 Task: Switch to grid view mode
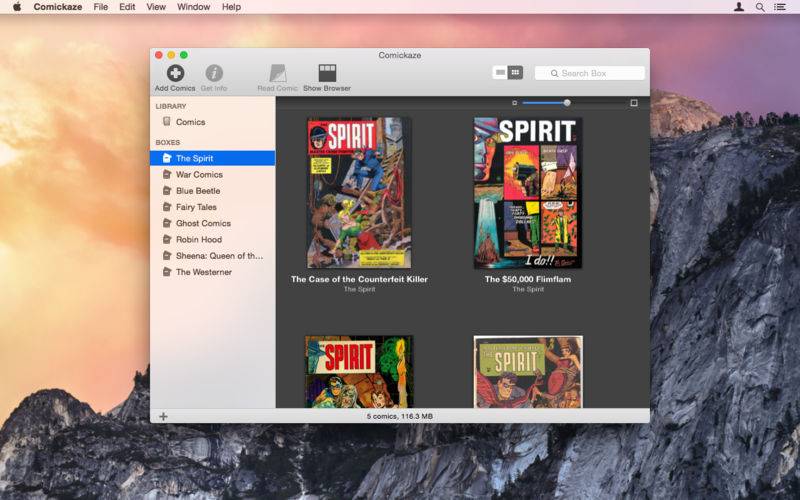click(x=515, y=73)
